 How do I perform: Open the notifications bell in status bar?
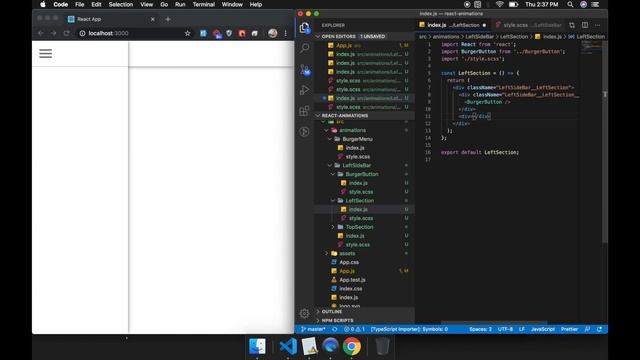click(599, 329)
